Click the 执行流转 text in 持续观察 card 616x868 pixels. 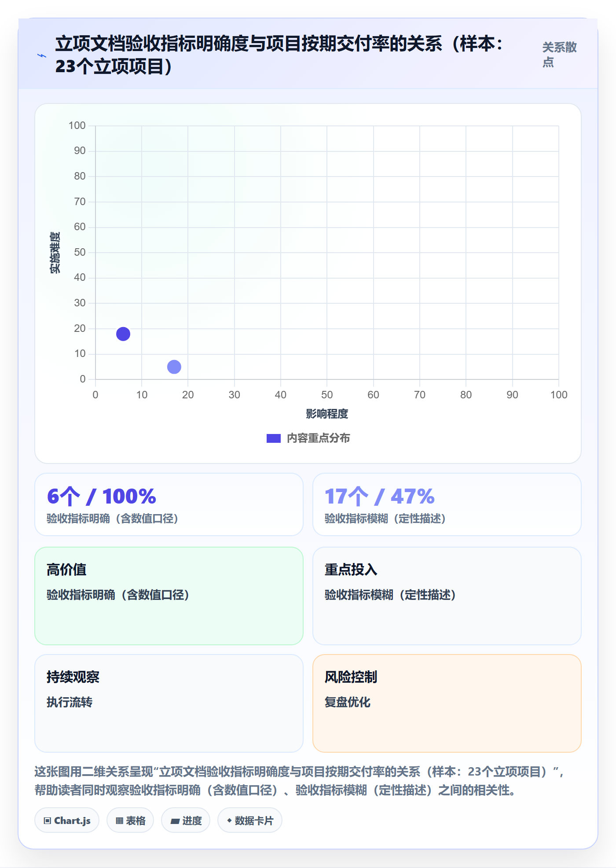click(x=70, y=702)
